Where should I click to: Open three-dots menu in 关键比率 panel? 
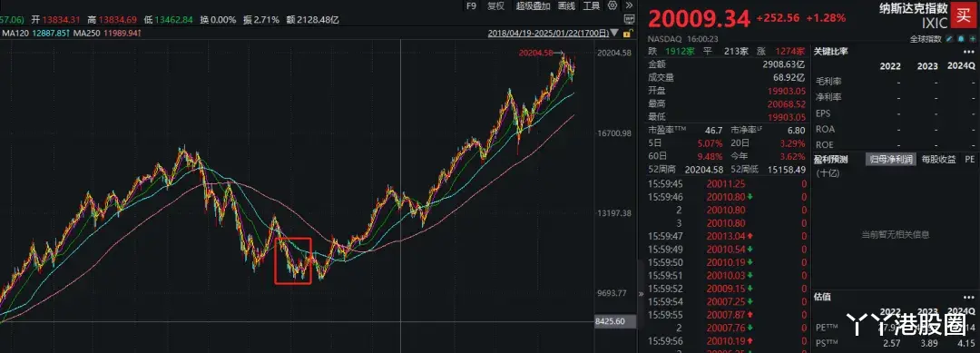(x=969, y=51)
